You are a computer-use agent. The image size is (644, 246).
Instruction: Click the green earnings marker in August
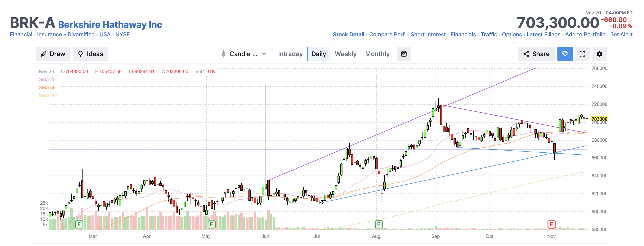(x=378, y=224)
